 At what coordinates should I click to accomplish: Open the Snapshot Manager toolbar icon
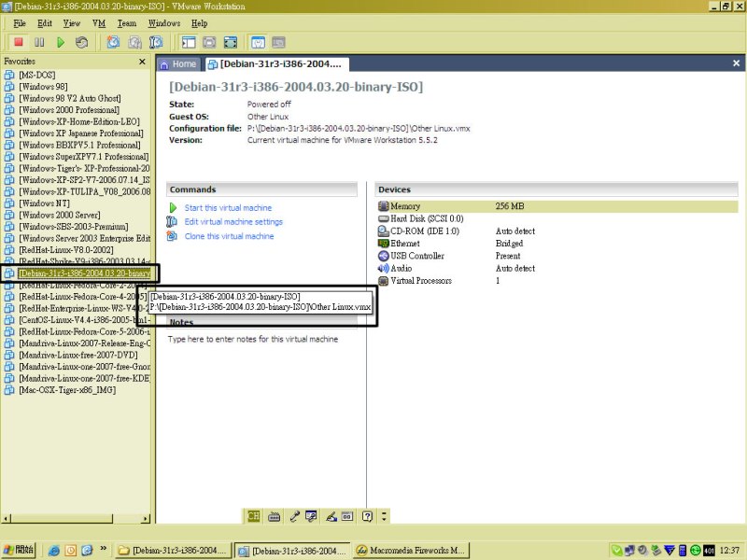[156, 42]
